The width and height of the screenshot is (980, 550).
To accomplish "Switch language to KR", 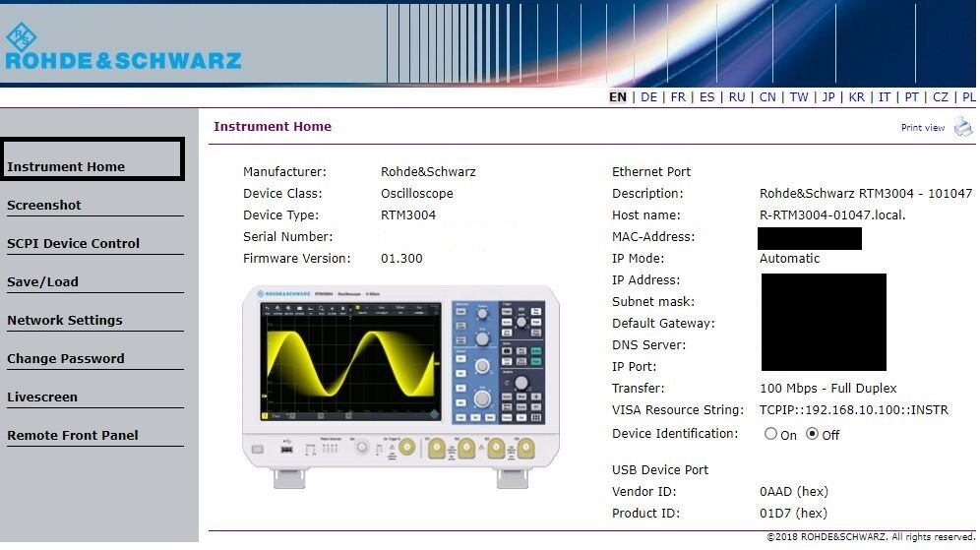I will coord(857,96).
